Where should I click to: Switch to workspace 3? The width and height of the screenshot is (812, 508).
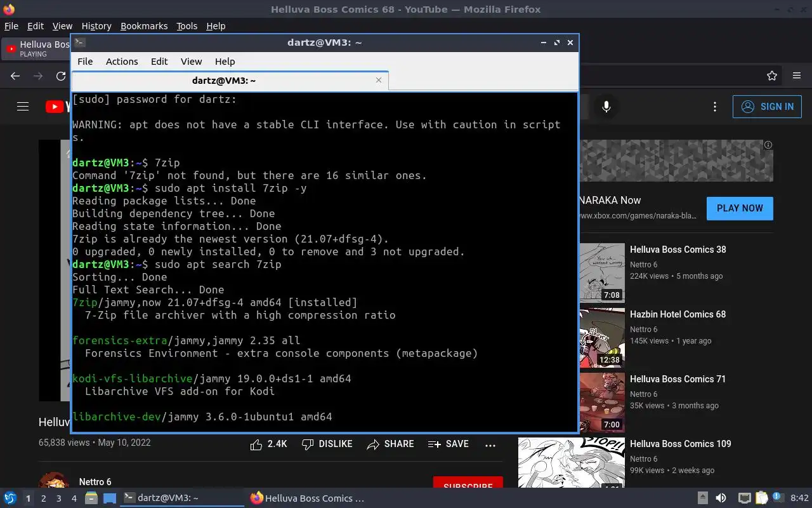pos(59,498)
